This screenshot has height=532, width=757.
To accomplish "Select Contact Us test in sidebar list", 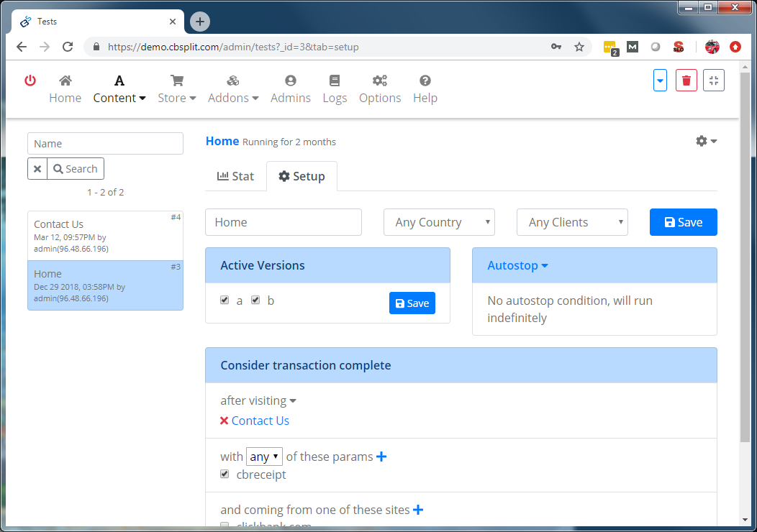I will [x=105, y=236].
